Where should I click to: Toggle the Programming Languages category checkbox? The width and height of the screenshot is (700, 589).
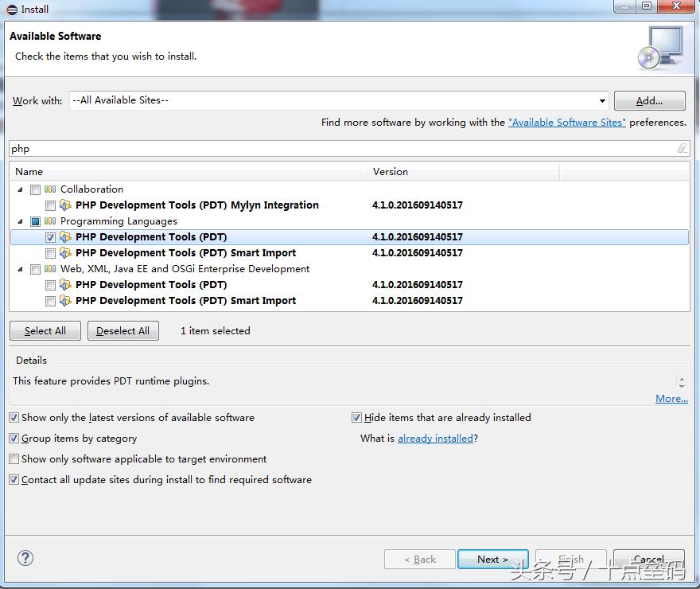click(x=35, y=221)
